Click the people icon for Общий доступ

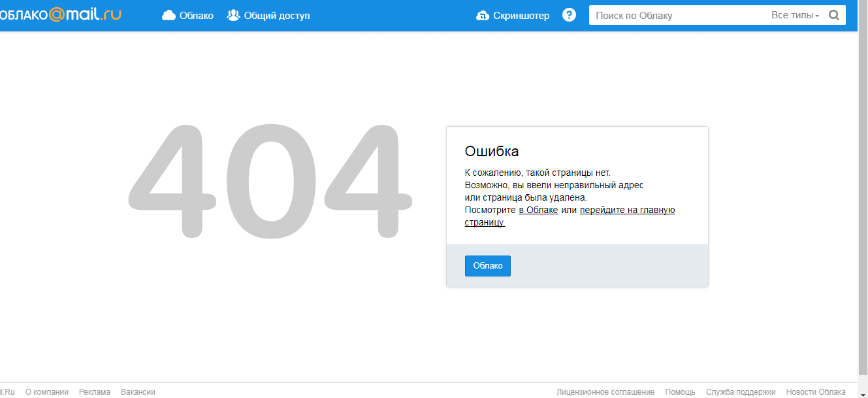point(233,15)
